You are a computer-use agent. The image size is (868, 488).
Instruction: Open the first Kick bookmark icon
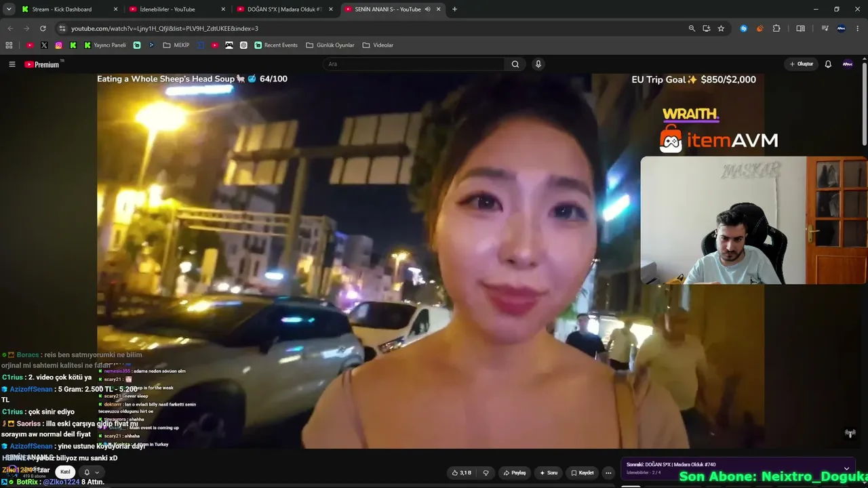[x=73, y=45]
